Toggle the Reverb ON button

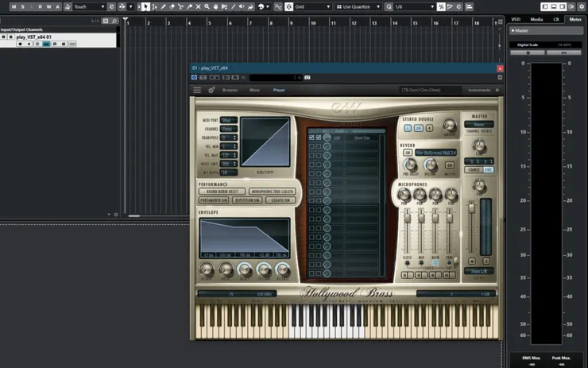pyautogui.click(x=408, y=152)
